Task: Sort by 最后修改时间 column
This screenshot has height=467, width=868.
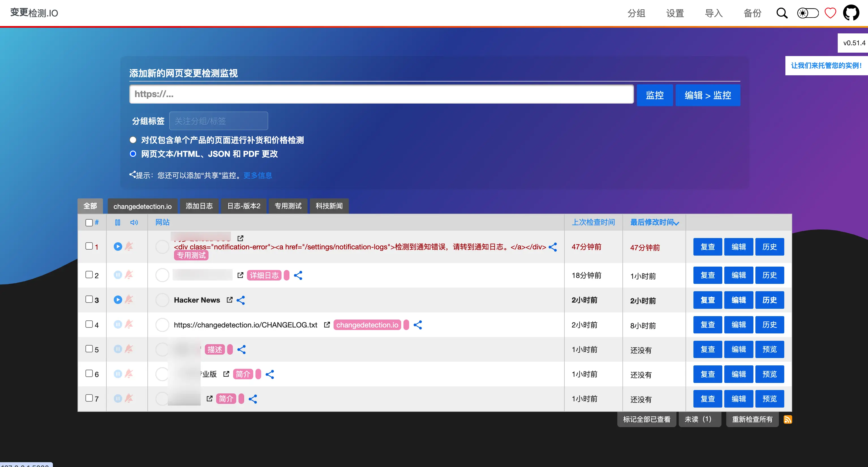Action: (x=654, y=222)
